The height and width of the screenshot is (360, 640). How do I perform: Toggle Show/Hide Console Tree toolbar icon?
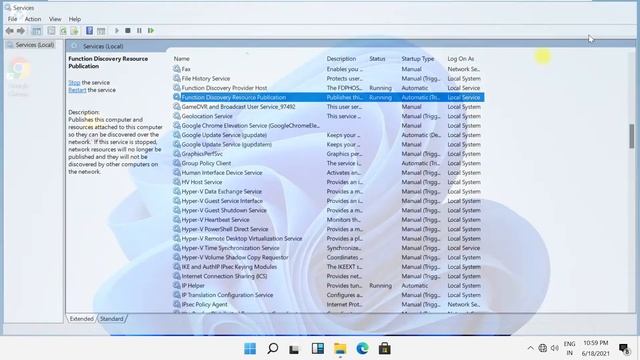pyautogui.click(x=36, y=31)
